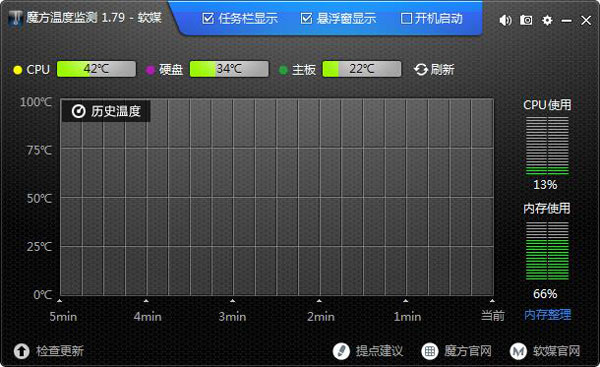
Task: Open the 软媒官网 link text
Action: tap(557, 351)
